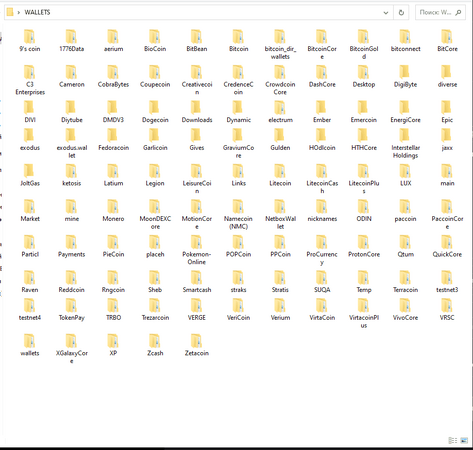Select the ODIN folder
Screen dimensions: 473x450
[x=364, y=211]
